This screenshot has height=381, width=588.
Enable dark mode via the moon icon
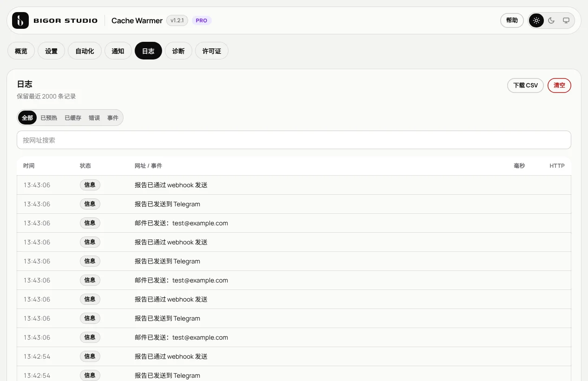(x=551, y=20)
